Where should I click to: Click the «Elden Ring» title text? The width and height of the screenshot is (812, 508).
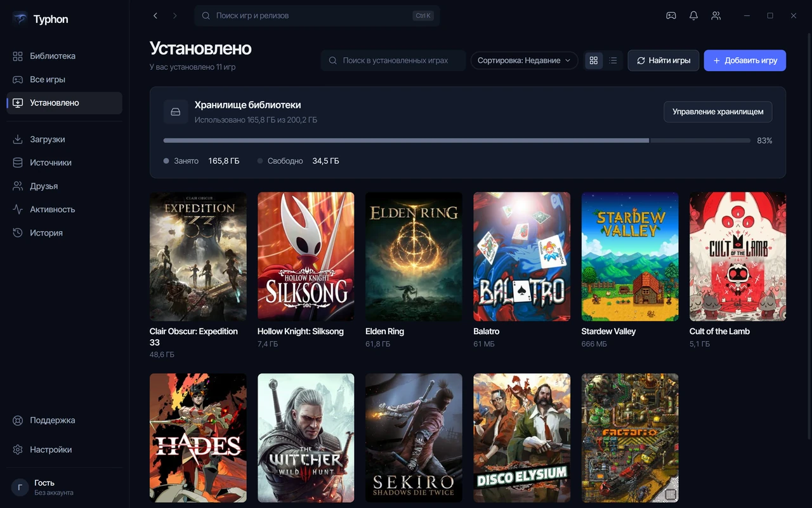384,331
